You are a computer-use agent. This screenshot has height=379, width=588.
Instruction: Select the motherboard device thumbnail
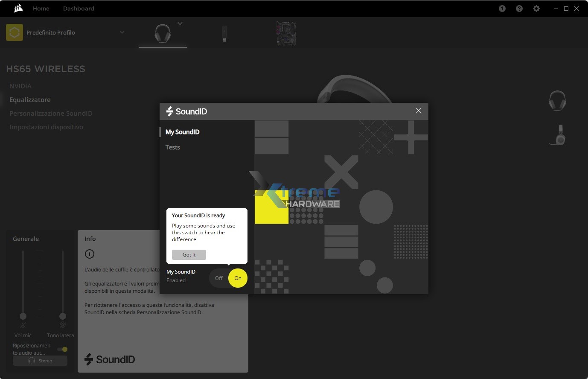[x=286, y=34]
